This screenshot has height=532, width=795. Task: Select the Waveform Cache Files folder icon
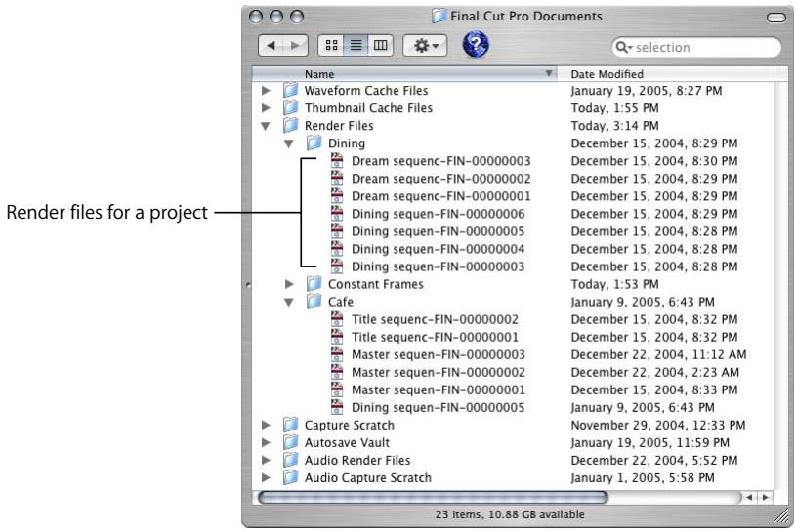(290, 90)
